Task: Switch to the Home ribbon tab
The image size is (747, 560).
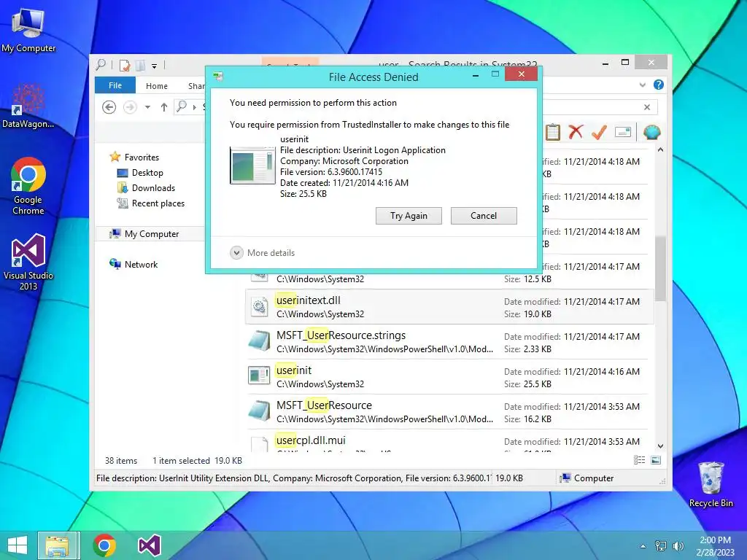Action: 157,86
